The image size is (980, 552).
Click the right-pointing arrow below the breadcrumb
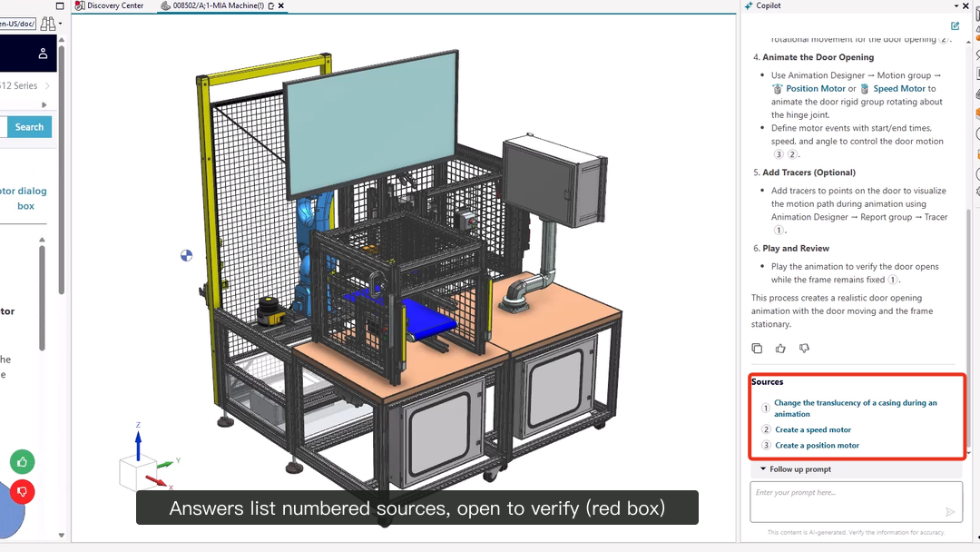pos(44,104)
